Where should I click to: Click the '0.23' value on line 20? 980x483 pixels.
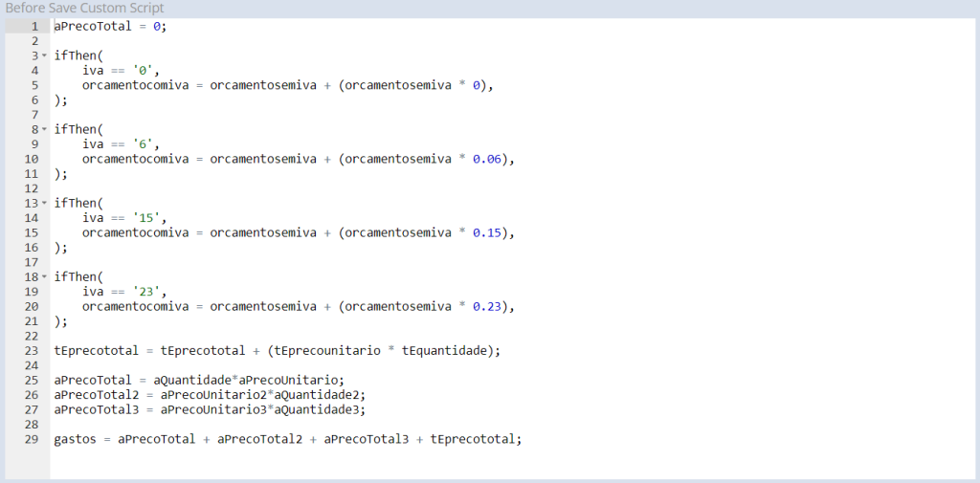point(487,306)
